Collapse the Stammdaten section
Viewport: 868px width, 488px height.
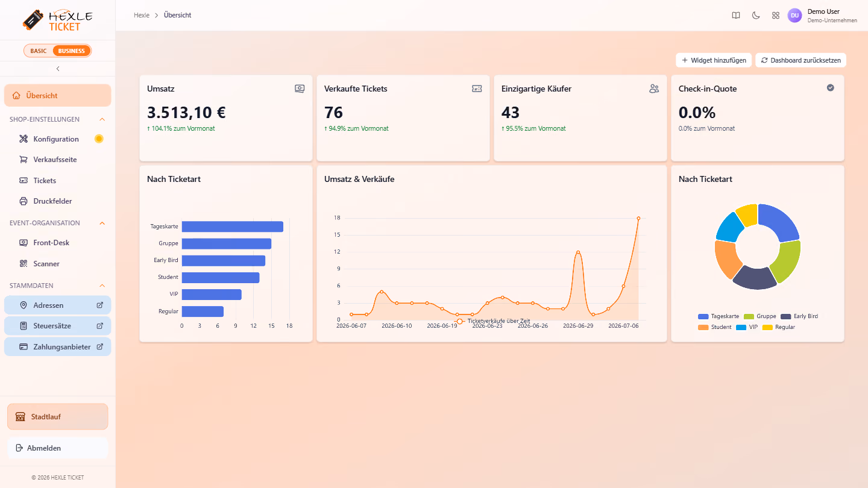tap(102, 286)
